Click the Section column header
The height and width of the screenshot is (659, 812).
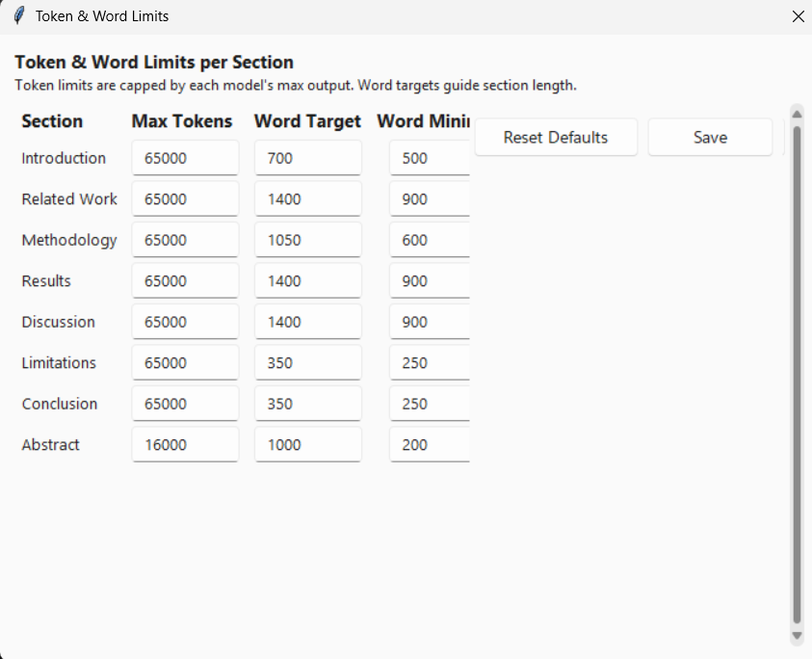point(52,121)
